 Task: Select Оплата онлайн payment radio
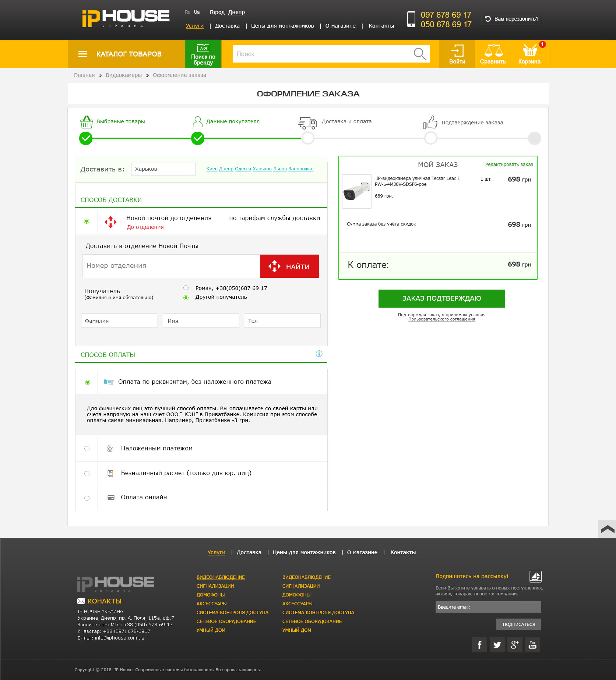pos(87,498)
